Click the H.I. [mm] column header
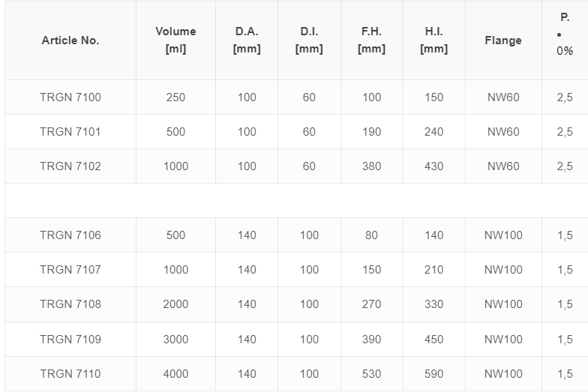The height and width of the screenshot is (392, 588). tap(433, 40)
